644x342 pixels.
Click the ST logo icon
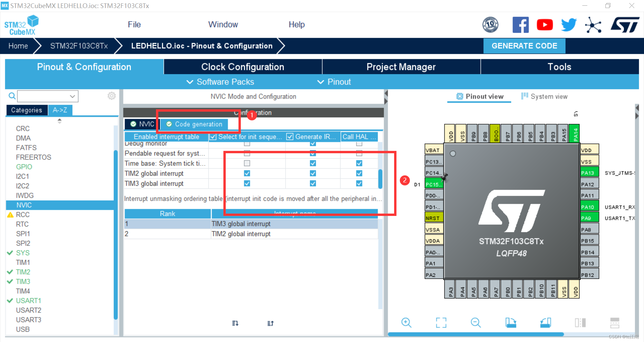click(x=625, y=25)
